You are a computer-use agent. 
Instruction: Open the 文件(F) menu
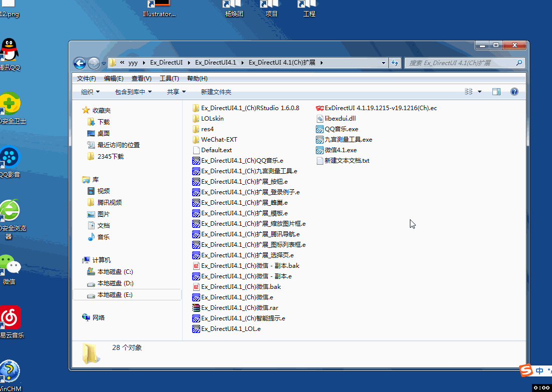pos(86,78)
